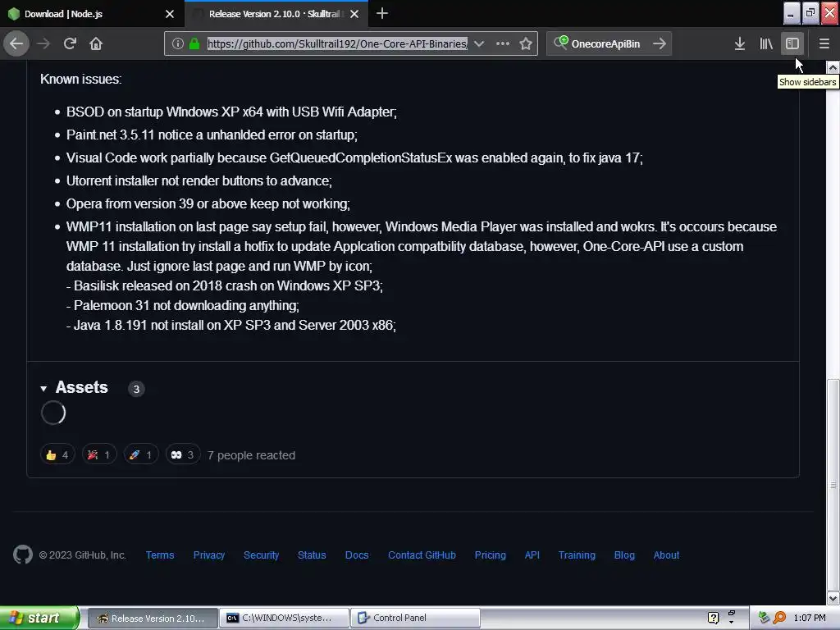
Task: Click the Known issues heading text
Action: pos(81,79)
